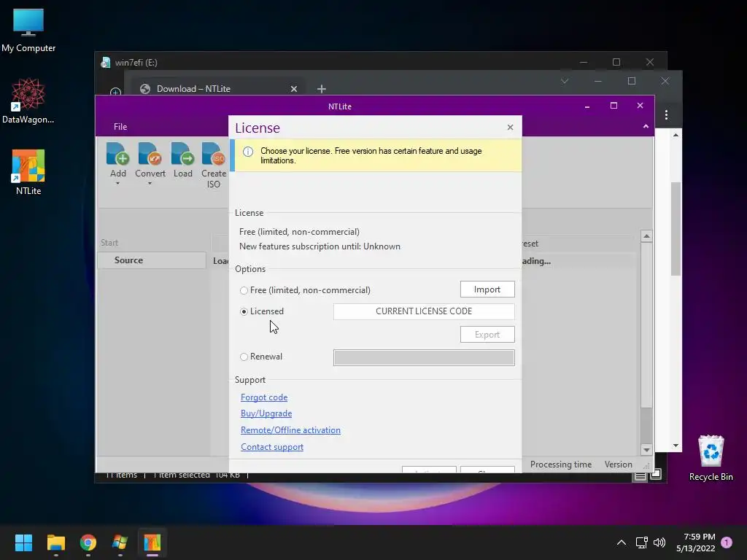The image size is (747, 560).
Task: Click the Renewal code input field
Action: (x=424, y=357)
